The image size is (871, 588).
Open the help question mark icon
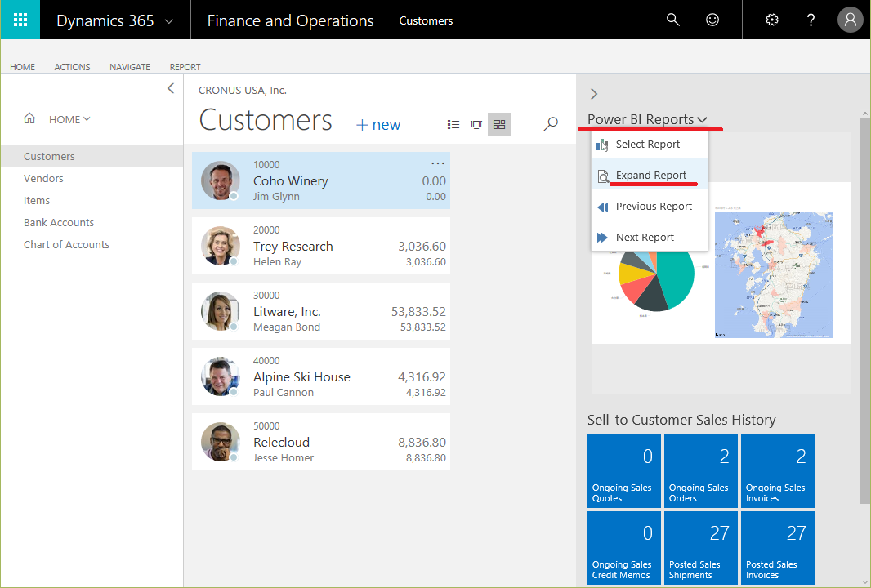click(811, 20)
